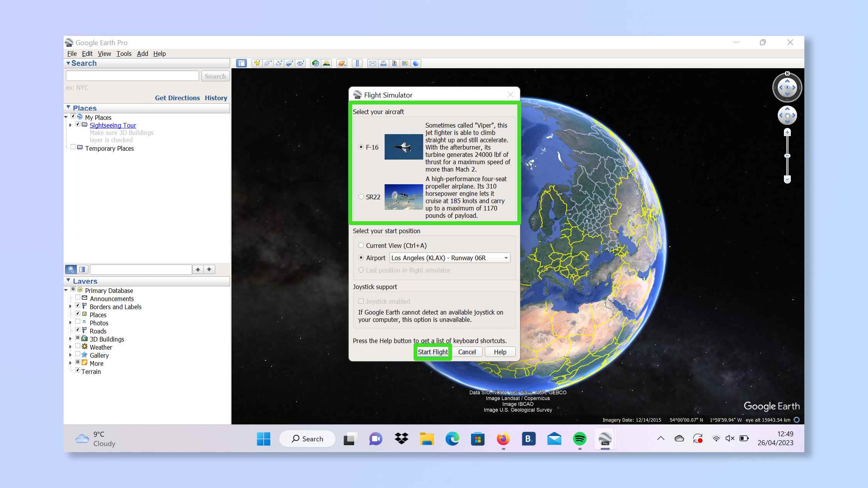Open the Airport dropdown menu

505,257
